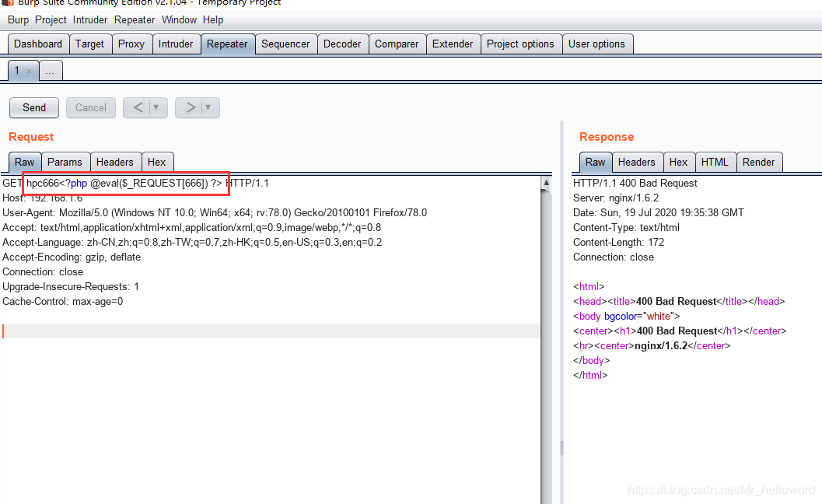Open the Project options tab

(520, 44)
